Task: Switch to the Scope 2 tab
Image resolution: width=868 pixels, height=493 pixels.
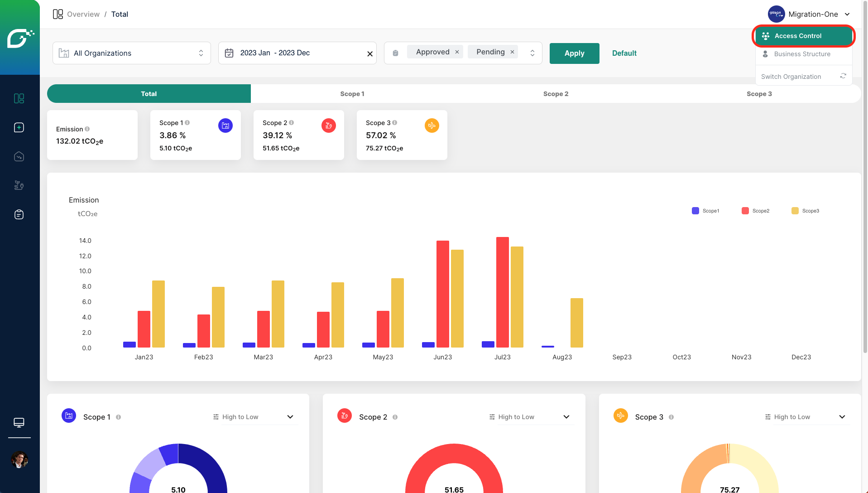Action: pyautogui.click(x=556, y=94)
